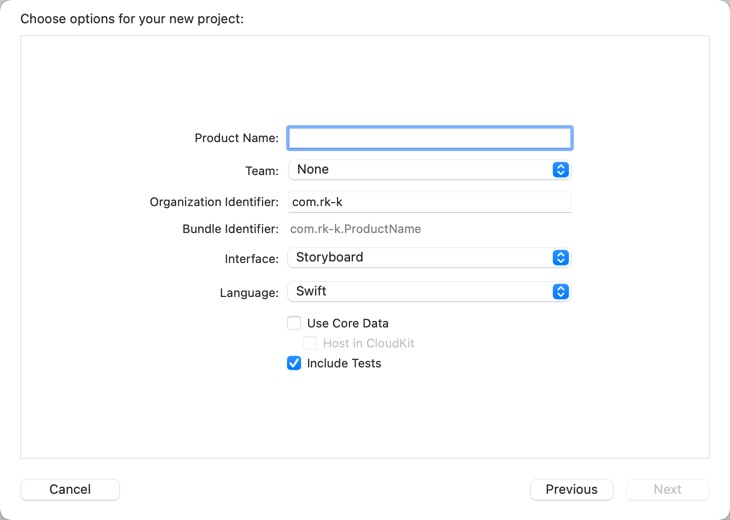
Task: Click the Cancel button
Action: 70,489
